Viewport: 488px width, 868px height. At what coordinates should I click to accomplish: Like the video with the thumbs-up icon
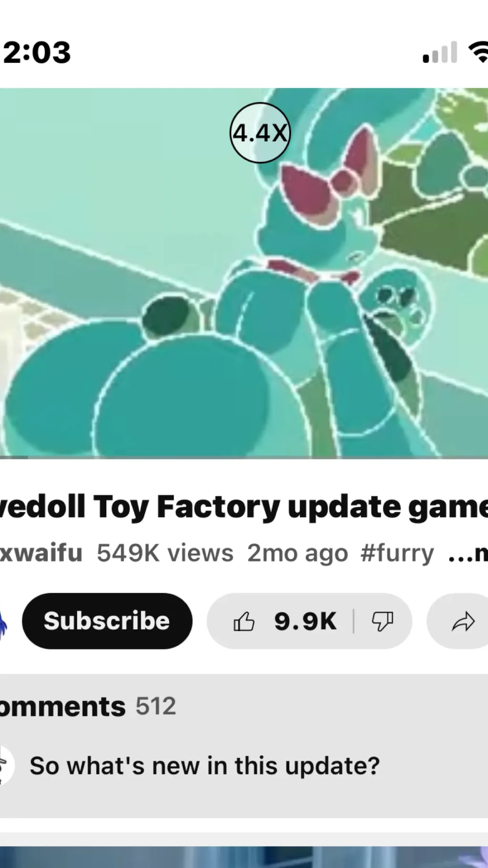(244, 621)
